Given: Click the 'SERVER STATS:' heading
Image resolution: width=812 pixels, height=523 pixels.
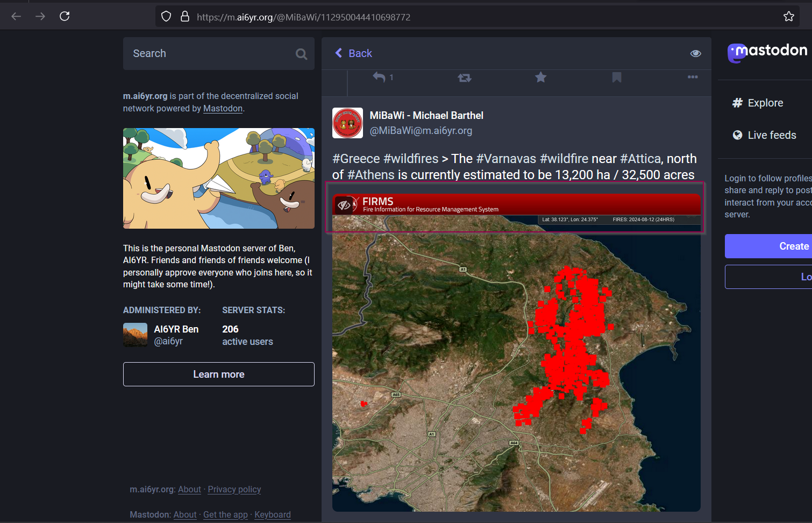Looking at the screenshot, I should 254,310.
